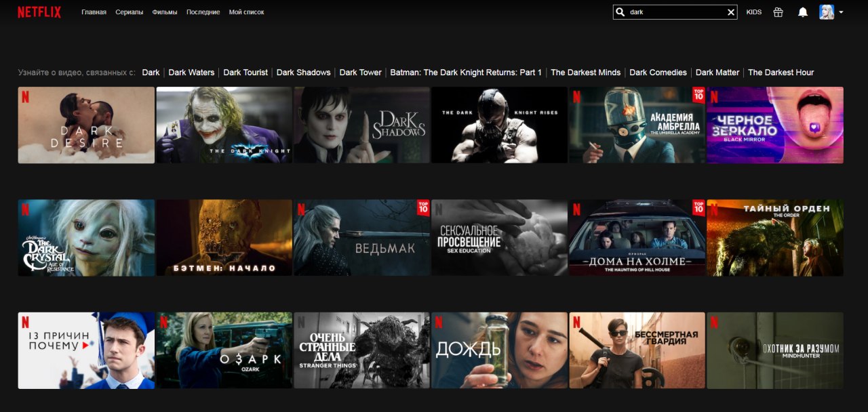Open The Dark Knight Rises thumbnail
The width and height of the screenshot is (868, 412).
point(499,125)
